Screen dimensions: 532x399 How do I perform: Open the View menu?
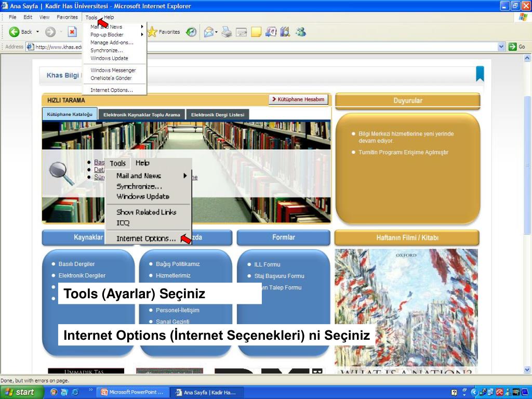pyautogui.click(x=45, y=17)
